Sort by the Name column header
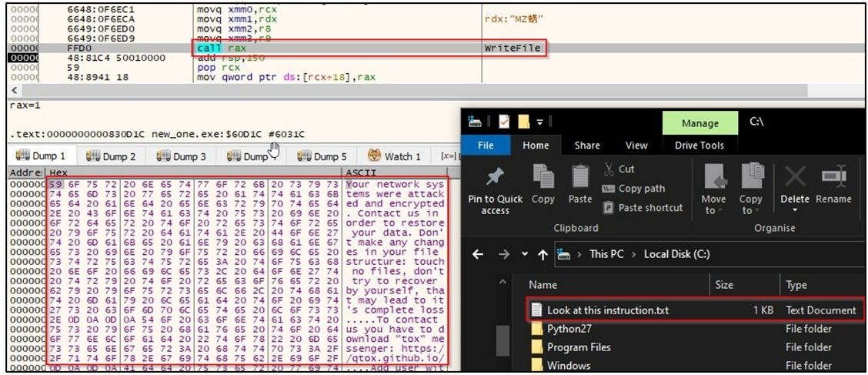Image resolution: width=868 pixels, height=375 pixels. tap(542, 285)
